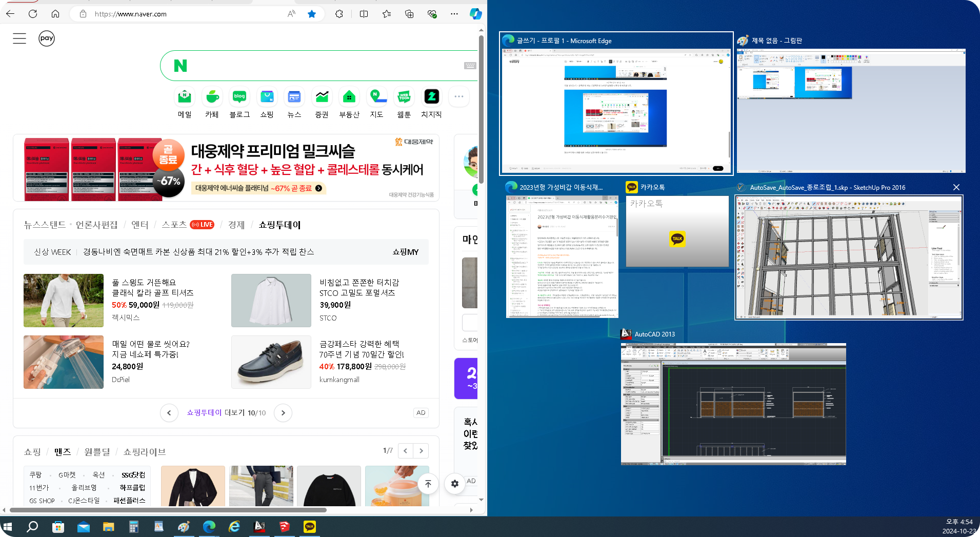
Task: Open 신상 WEEK promotion link
Action: 174,252
